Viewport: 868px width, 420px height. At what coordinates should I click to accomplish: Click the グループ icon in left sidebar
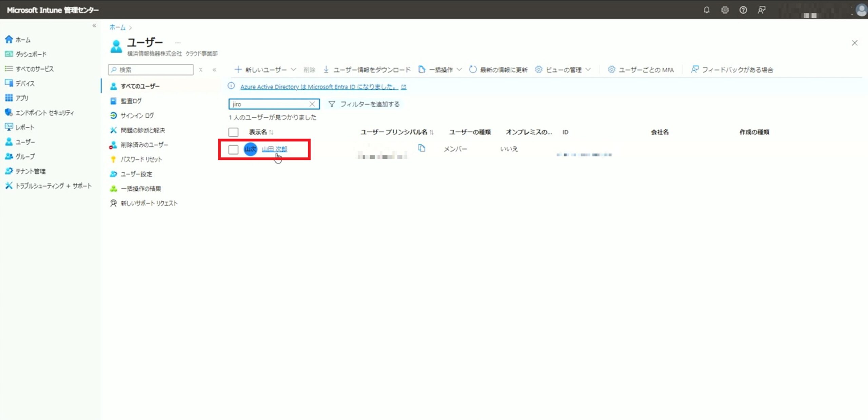(x=9, y=156)
